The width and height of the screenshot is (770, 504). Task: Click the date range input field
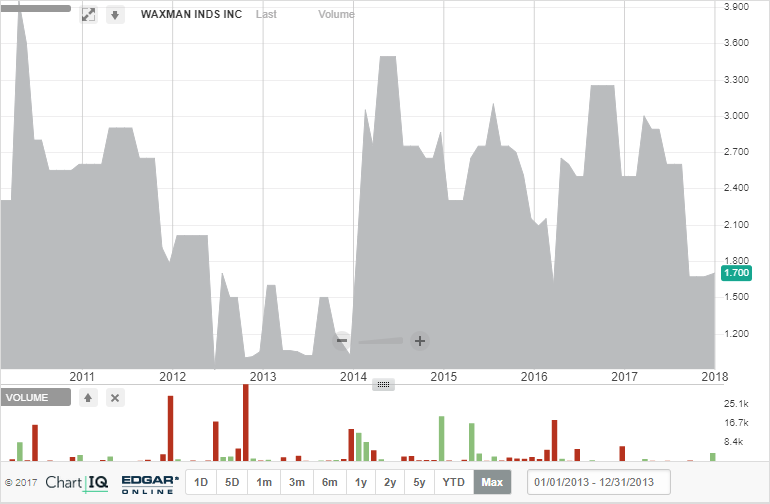[599, 482]
